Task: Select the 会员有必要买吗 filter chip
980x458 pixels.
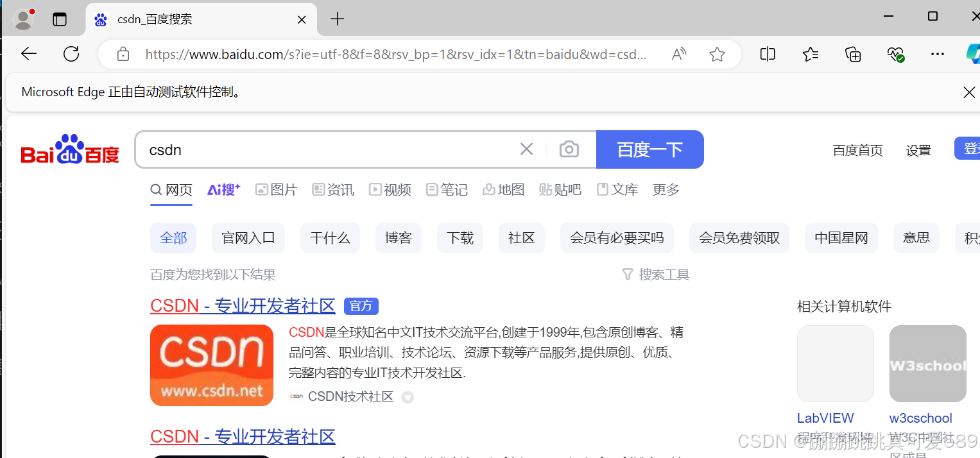Action: pos(617,238)
